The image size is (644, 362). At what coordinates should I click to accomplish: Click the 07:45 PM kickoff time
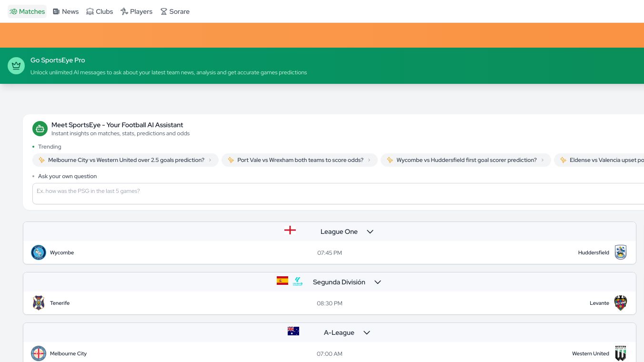330,253
